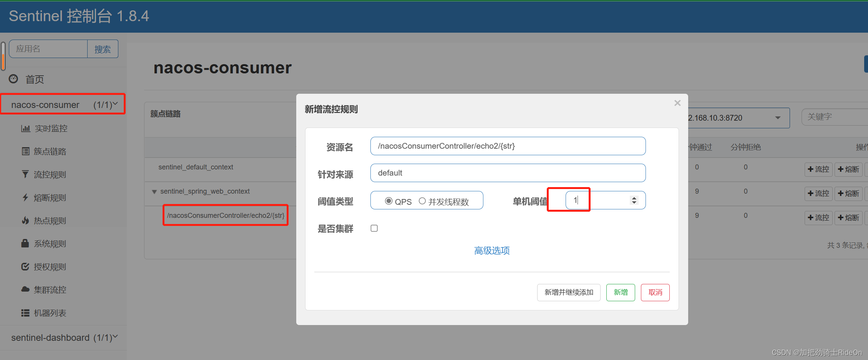868x360 pixels.
Task: Click the 单机阈值 number input
Action: pos(605,200)
